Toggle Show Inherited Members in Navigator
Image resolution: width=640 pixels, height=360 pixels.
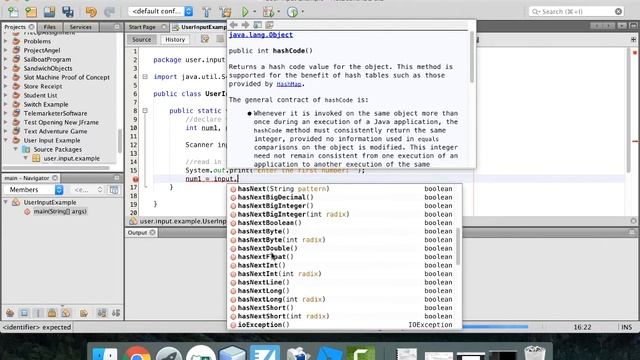pyautogui.click(x=10, y=313)
